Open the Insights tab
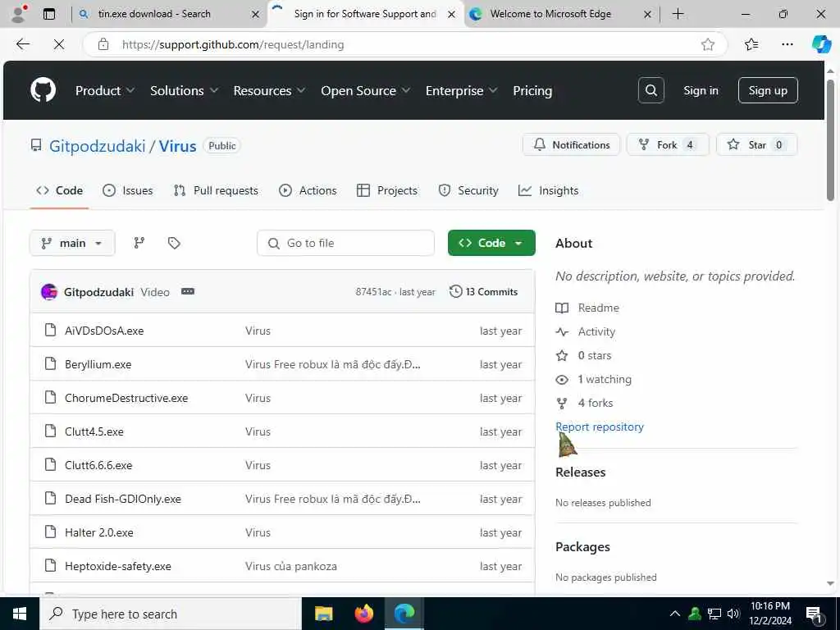This screenshot has width=840, height=630. 548,190
